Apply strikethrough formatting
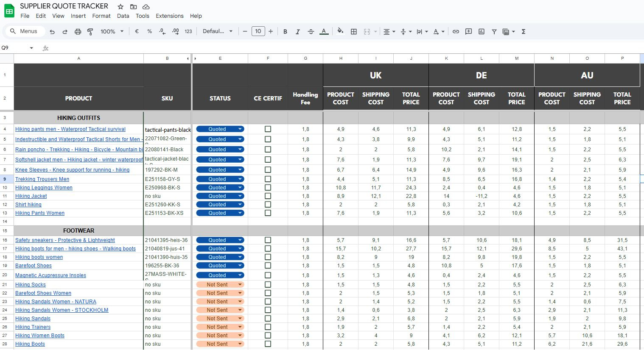 click(x=311, y=31)
